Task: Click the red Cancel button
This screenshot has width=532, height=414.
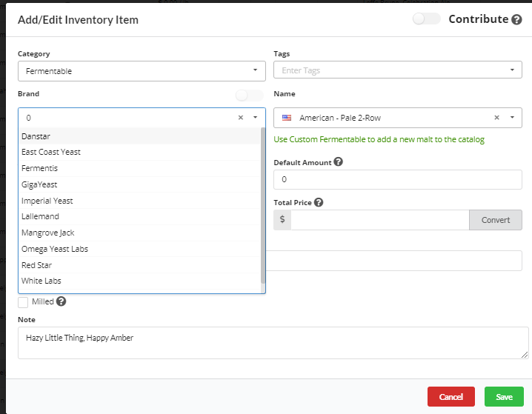Action: [x=451, y=396]
